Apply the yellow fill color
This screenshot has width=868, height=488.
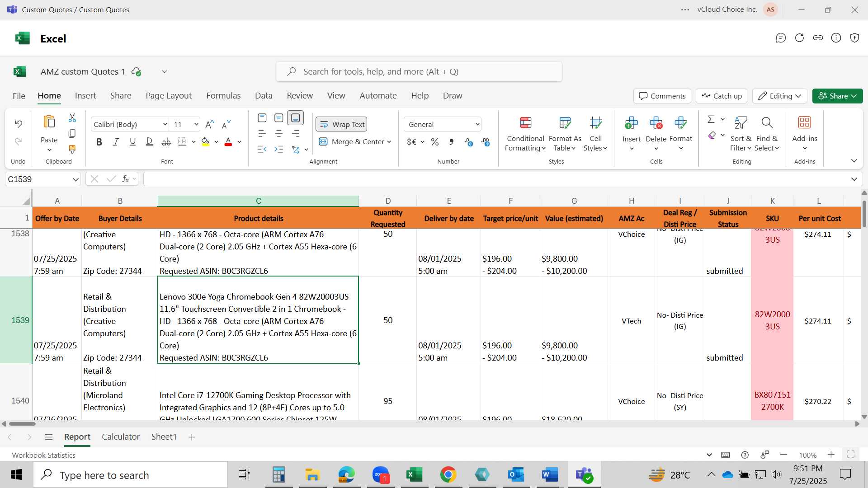(206, 142)
